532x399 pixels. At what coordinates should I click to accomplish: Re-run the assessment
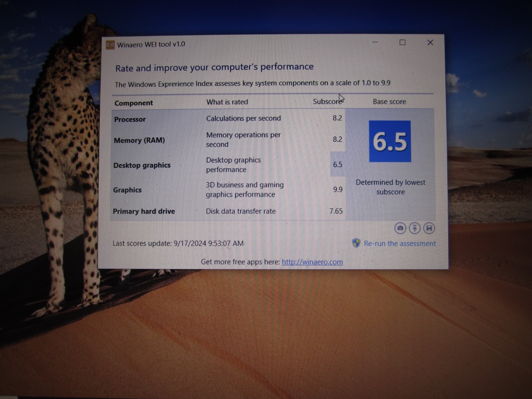click(x=400, y=244)
